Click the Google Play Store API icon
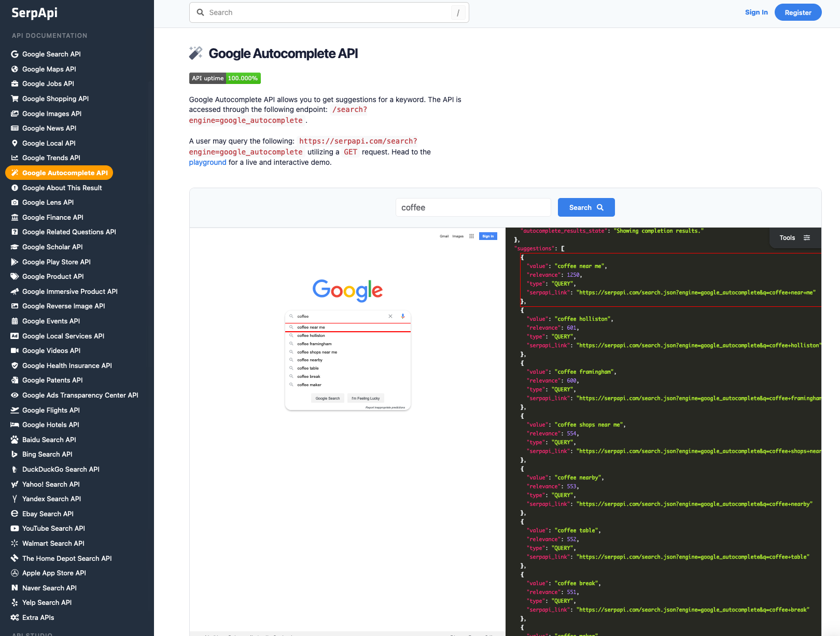Image resolution: width=840 pixels, height=636 pixels. [15, 262]
